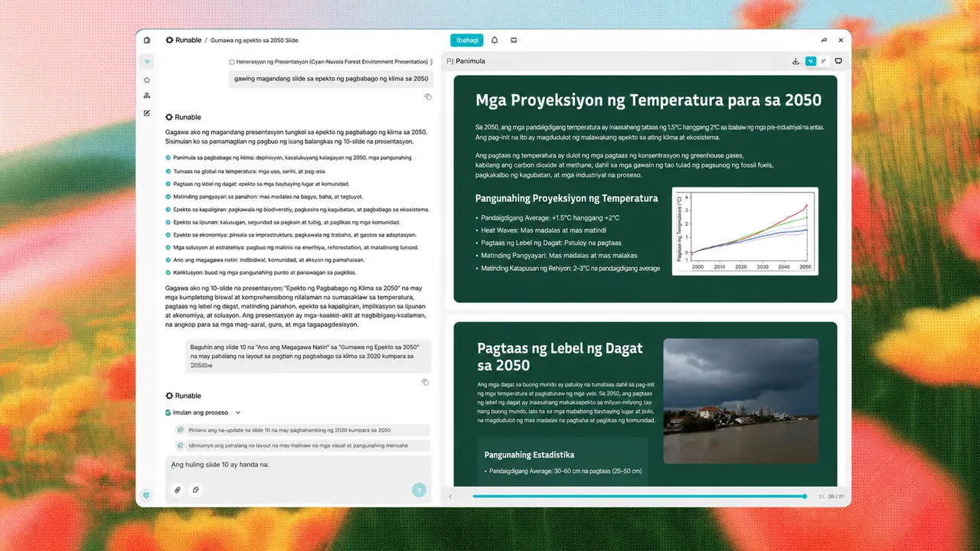This screenshot has width=980, height=551.
Task: Go to previous slide with left chevron
Action: pos(450,497)
